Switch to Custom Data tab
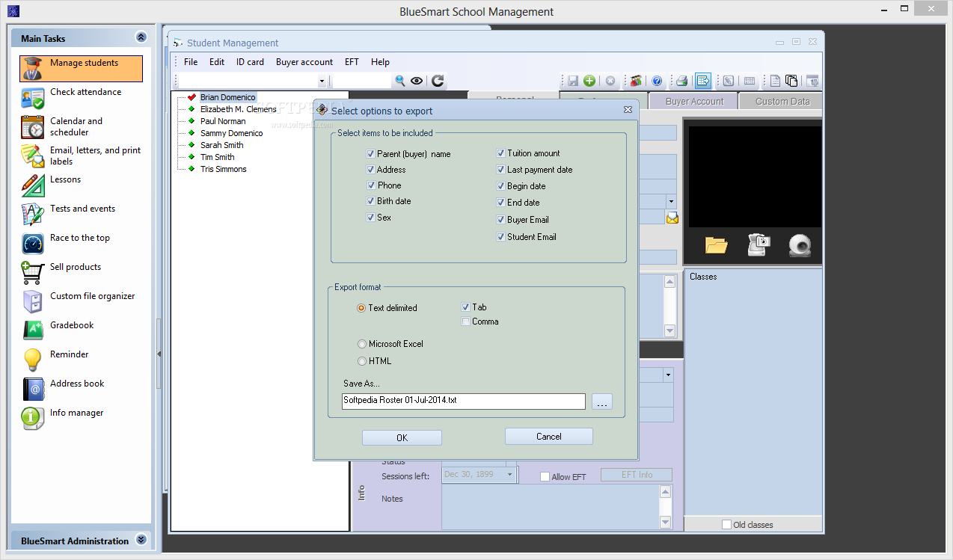 tap(782, 101)
